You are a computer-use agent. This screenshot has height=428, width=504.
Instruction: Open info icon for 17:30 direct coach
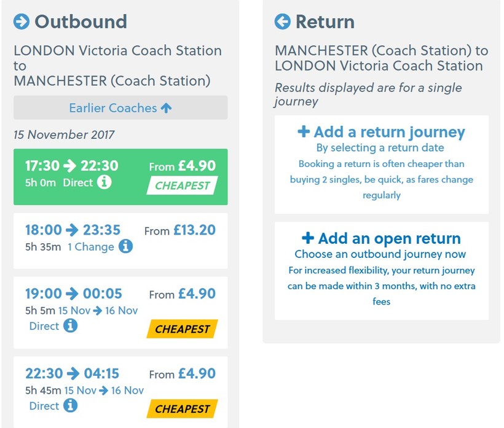(104, 182)
